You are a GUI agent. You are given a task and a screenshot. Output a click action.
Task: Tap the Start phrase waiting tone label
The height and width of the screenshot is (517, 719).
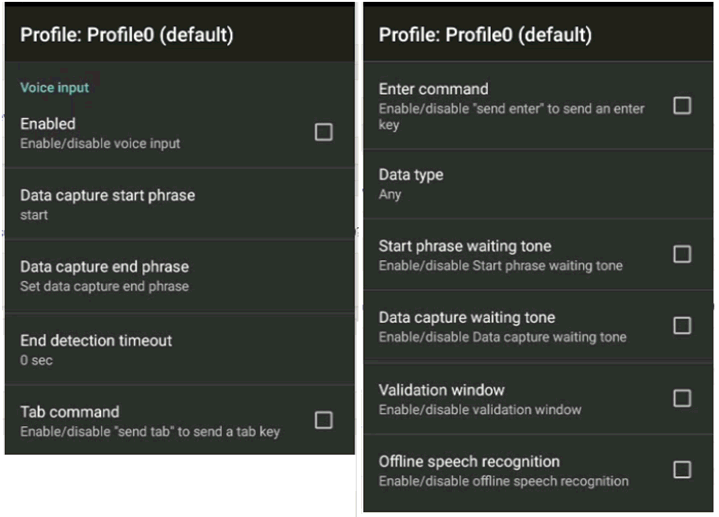pyautogui.click(x=465, y=246)
